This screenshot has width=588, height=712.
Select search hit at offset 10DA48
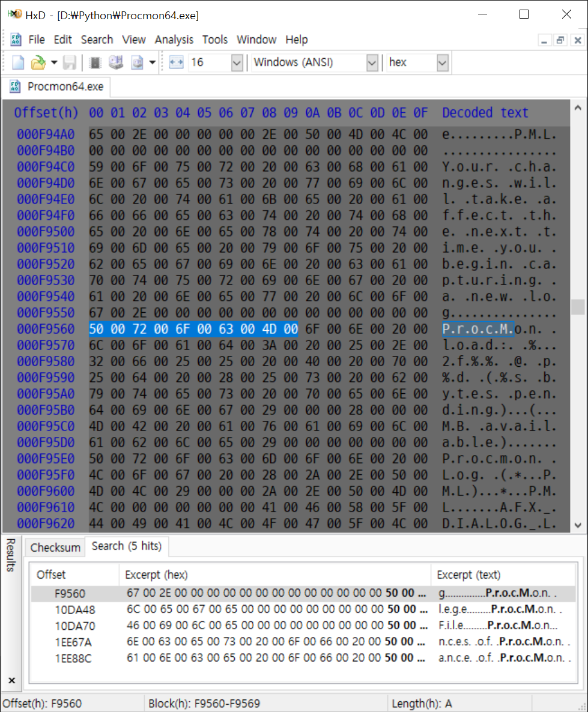tap(303, 609)
